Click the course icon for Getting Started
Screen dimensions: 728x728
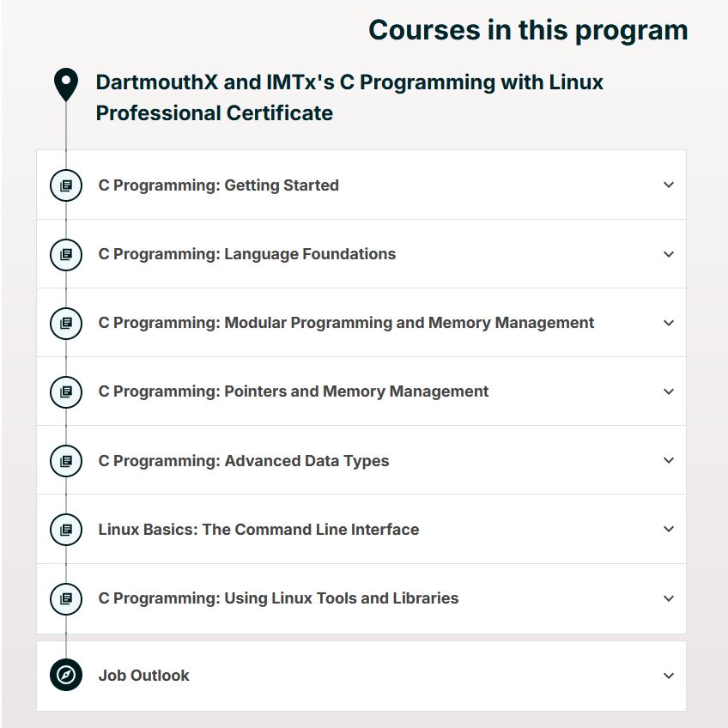(x=66, y=185)
